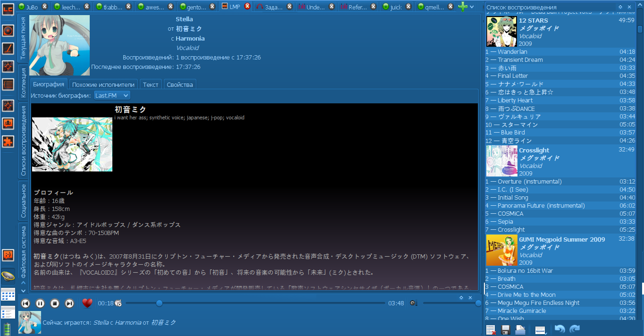Screen dimensions: 644x336
Task: Switch to the JuBo tab
Action: click(32, 7)
